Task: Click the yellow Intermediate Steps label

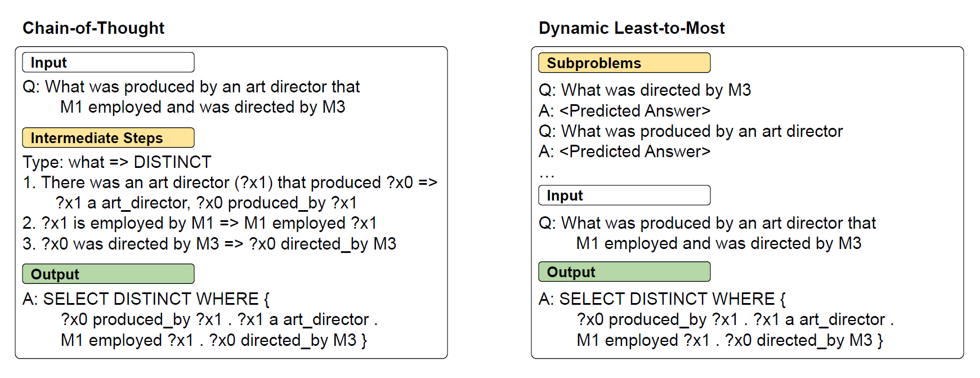Action: tap(108, 138)
